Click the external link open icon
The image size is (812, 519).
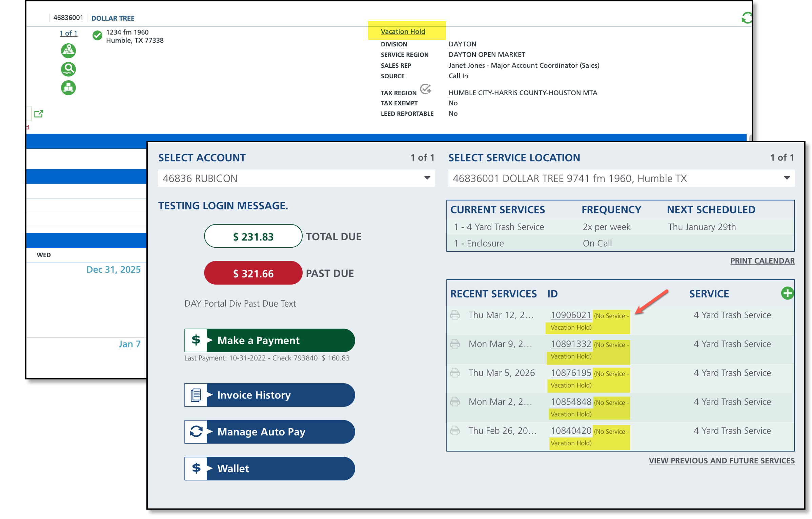[39, 114]
